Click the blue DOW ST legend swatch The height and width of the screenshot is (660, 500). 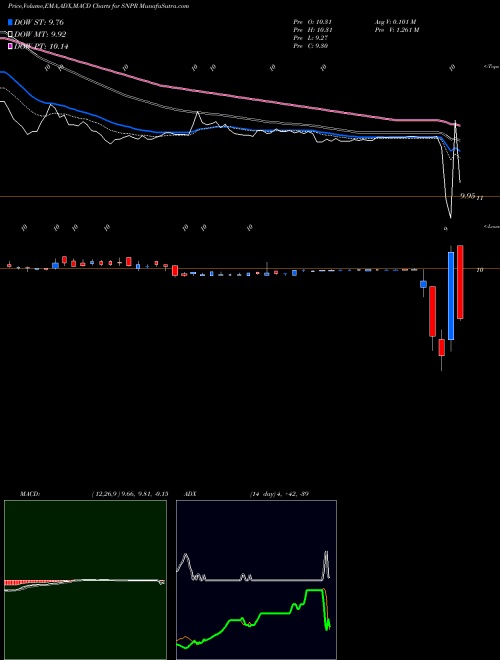point(10,22)
